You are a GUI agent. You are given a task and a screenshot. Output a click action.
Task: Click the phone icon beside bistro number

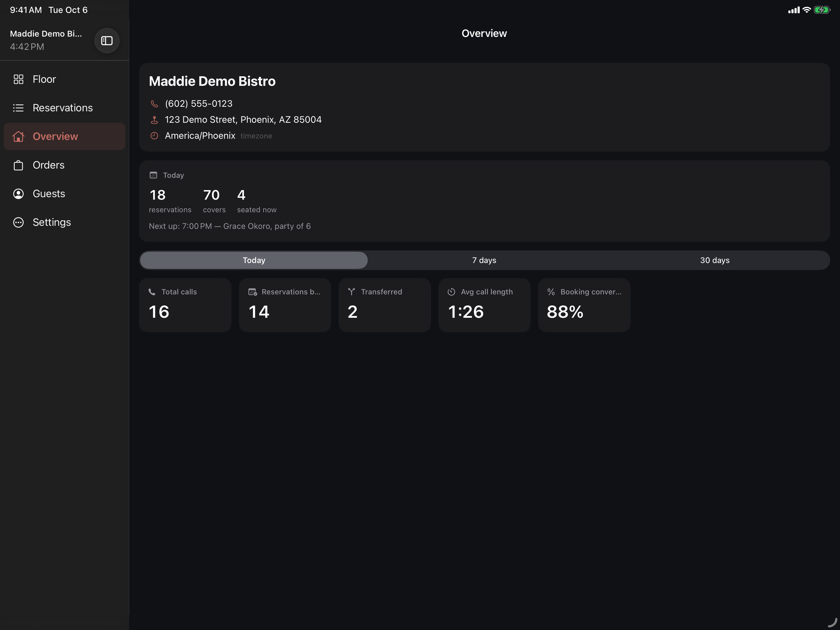[x=154, y=104]
